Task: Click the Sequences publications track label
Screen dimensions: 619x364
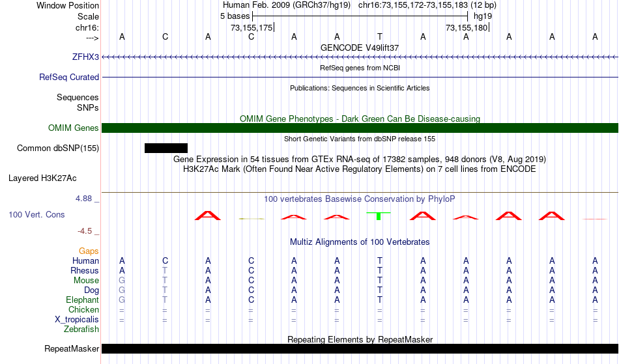Action: [78, 98]
